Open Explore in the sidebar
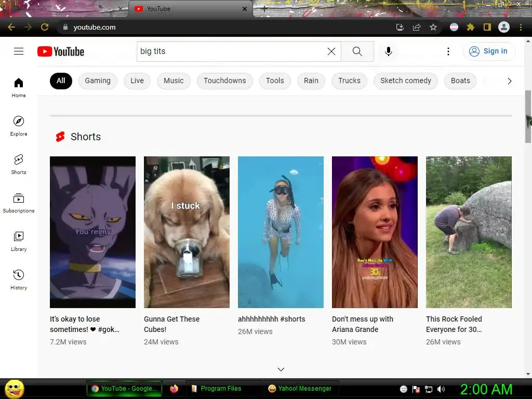Viewport: 532px width, 399px height. pyautogui.click(x=19, y=126)
